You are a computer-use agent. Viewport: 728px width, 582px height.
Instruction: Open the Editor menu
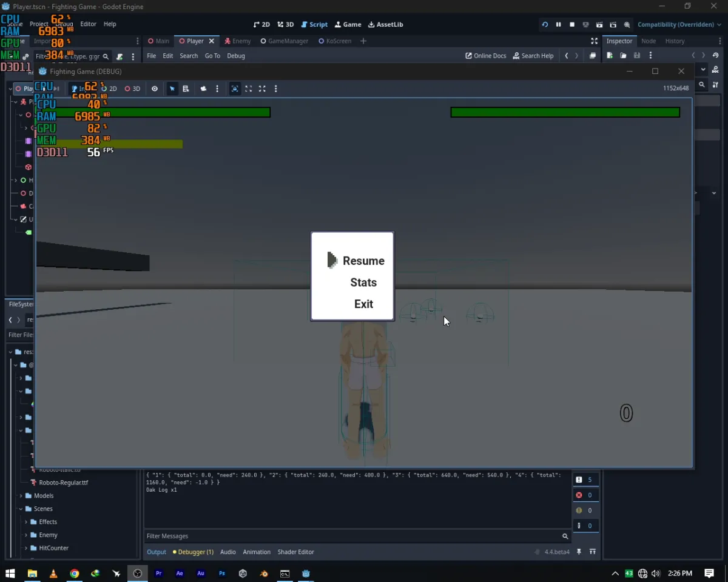(88, 24)
